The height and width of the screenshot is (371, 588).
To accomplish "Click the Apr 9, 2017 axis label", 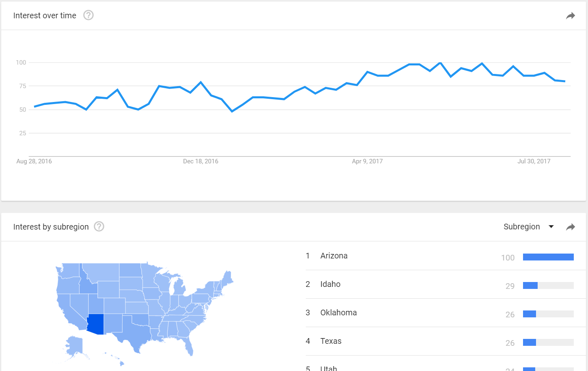I will 367,161.
